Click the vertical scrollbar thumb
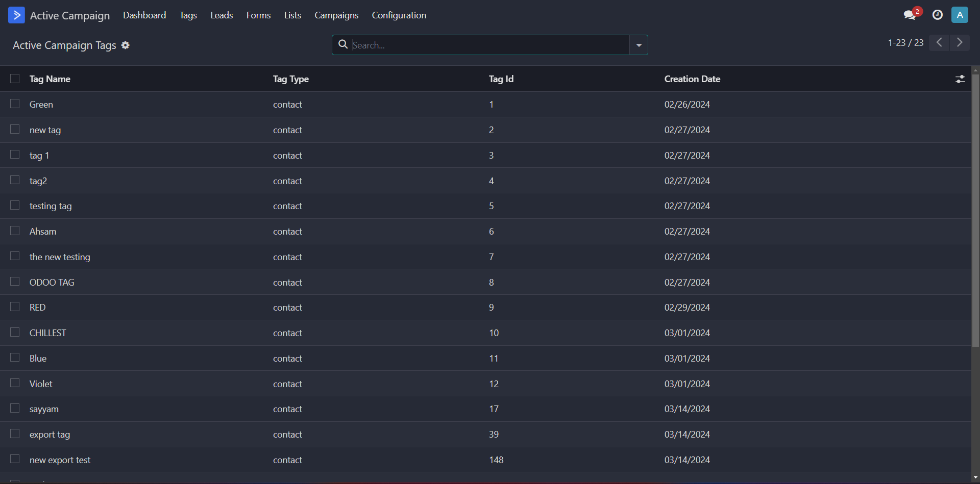This screenshot has width=980, height=484. [x=975, y=210]
